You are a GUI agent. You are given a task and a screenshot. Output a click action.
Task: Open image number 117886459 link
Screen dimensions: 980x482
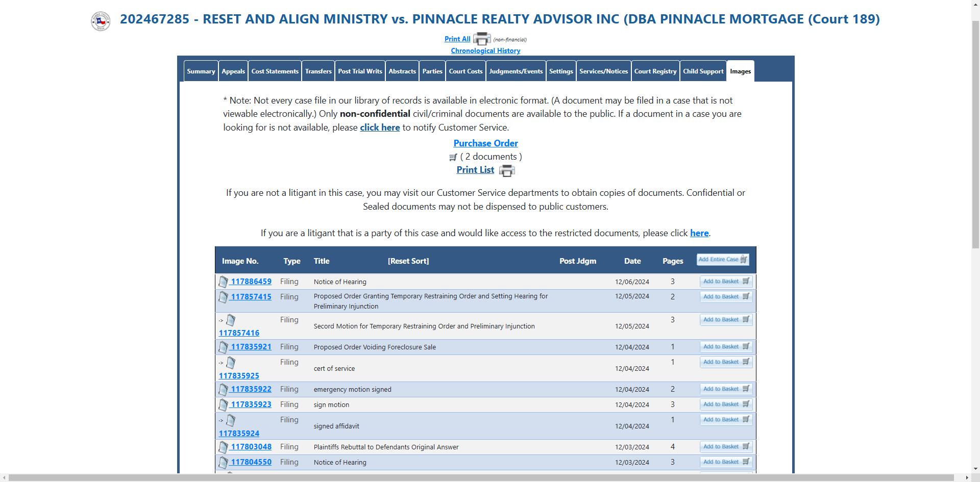coord(251,282)
